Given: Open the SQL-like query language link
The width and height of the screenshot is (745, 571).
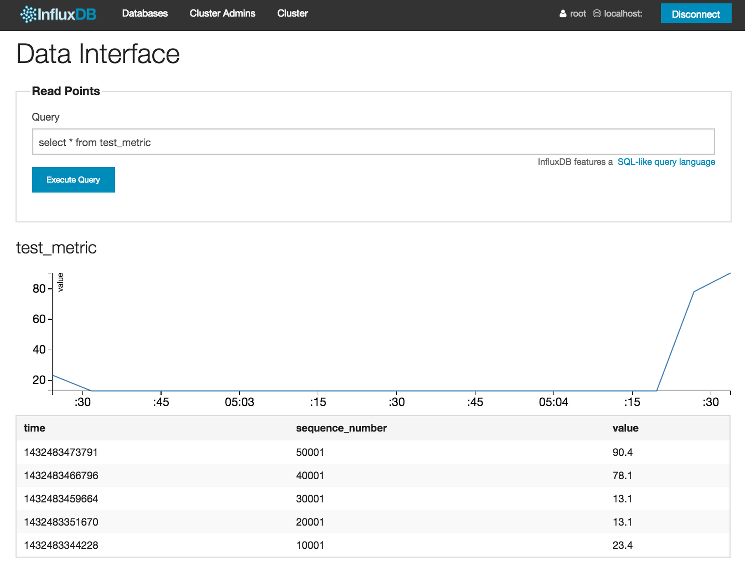Looking at the screenshot, I should [x=666, y=162].
